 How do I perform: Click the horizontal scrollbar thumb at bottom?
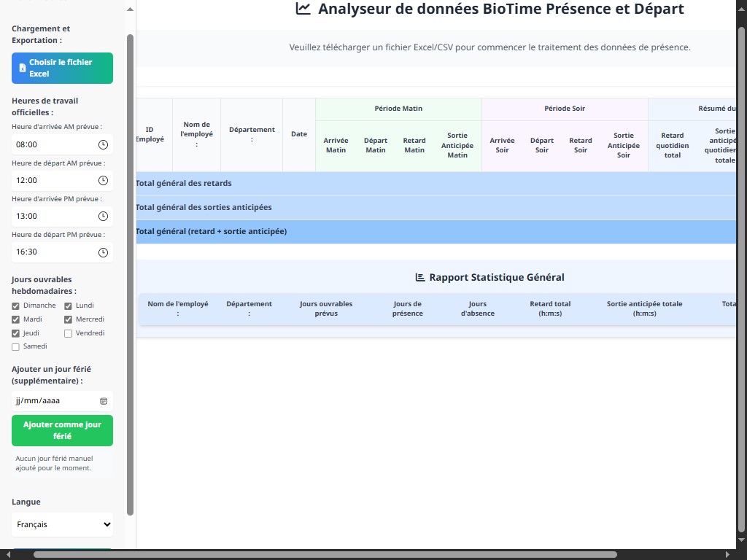325,555
